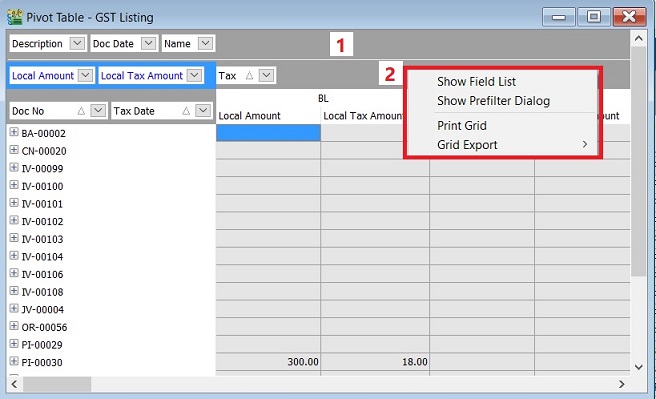Expand row IV-00100
The height and width of the screenshot is (399, 656).
14,185
